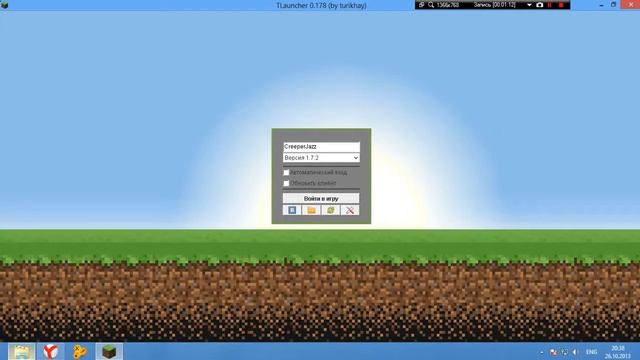Click the green refresh icon button
This screenshot has width=640, height=360.
(x=331, y=210)
